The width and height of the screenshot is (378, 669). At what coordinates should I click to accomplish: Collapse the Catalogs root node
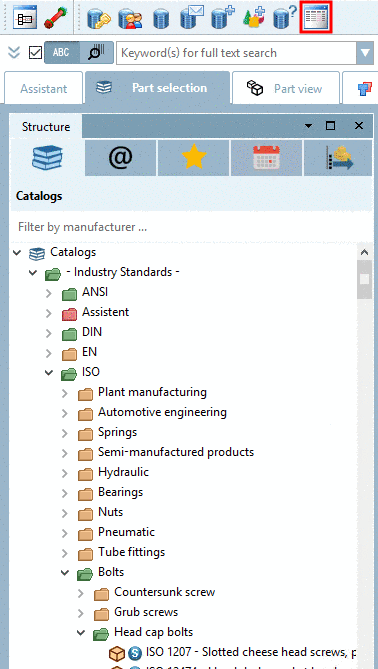pos(17,253)
